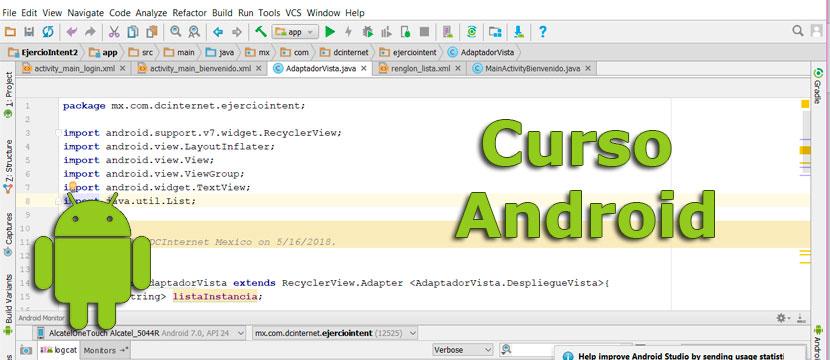
Task: Click the Search Everywhere magnifier at top right
Action: (x=798, y=31)
